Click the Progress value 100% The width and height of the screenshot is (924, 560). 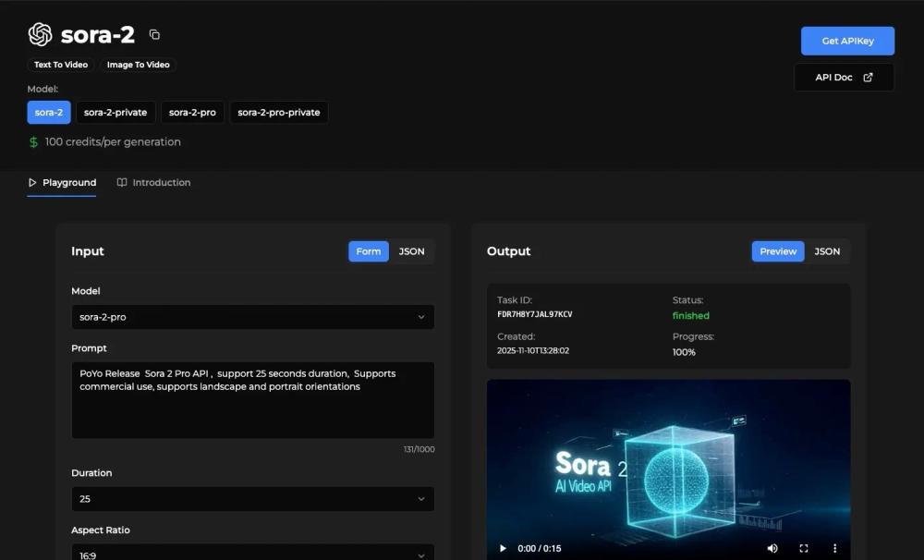[684, 352]
